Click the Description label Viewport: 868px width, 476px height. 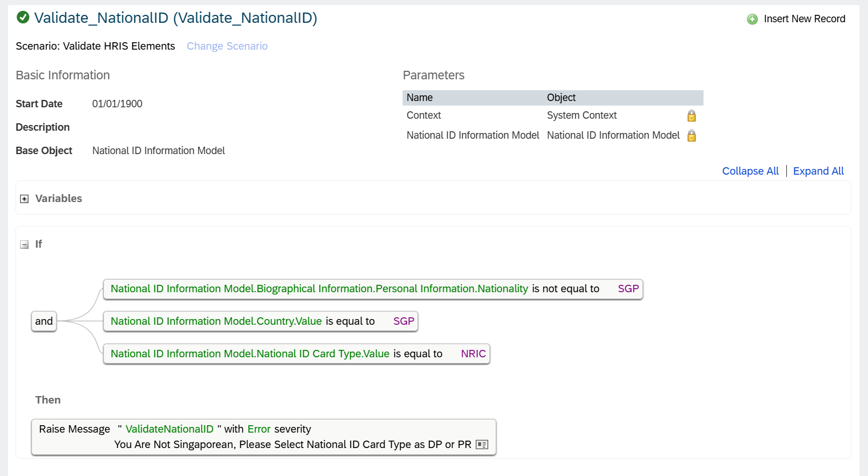[x=43, y=127]
